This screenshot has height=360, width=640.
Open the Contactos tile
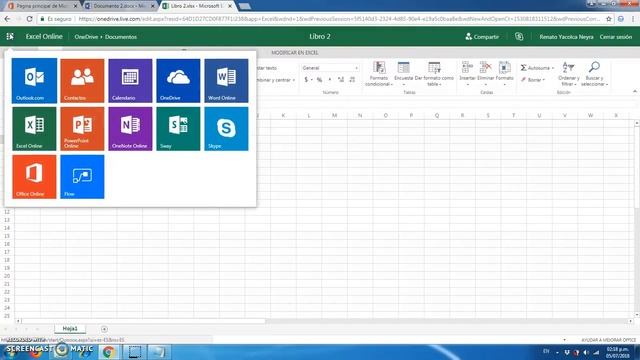click(x=82, y=80)
